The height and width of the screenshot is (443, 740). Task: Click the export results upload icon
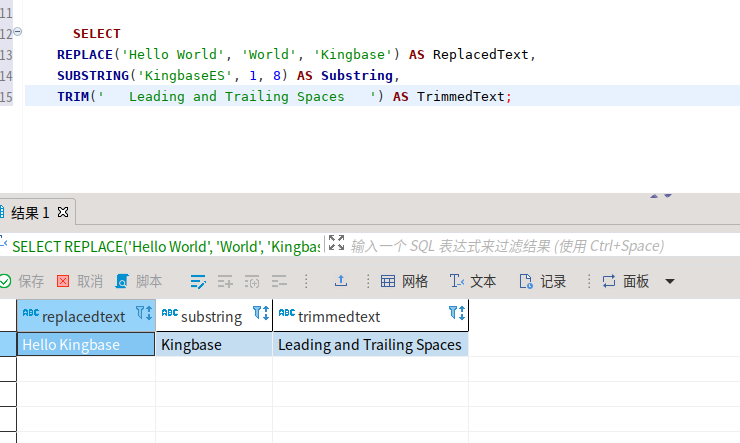tap(340, 281)
